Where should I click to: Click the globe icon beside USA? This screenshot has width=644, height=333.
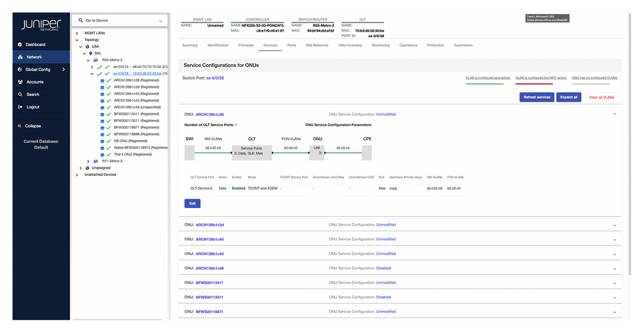pos(88,46)
